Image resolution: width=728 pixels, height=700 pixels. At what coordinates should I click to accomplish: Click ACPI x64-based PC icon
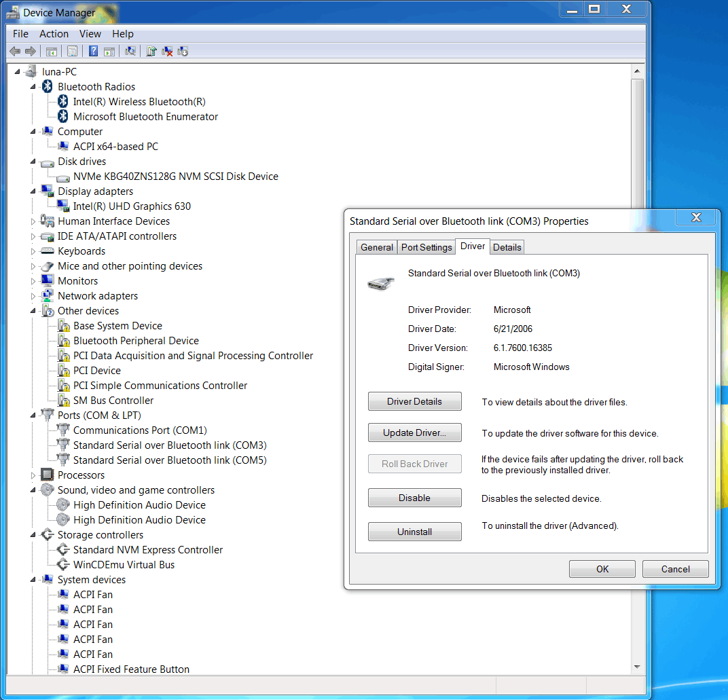63,146
